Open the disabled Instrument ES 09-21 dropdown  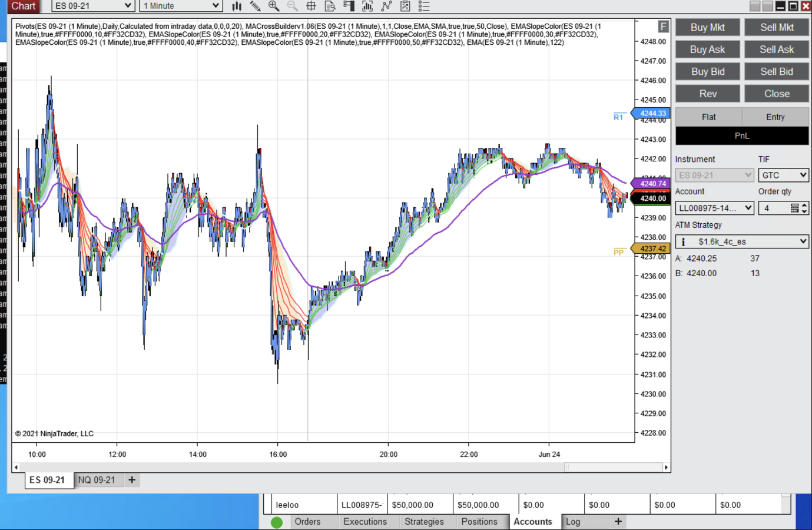[714, 175]
